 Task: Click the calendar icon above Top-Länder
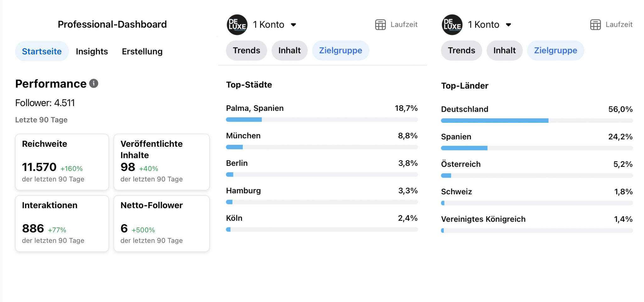click(x=595, y=25)
